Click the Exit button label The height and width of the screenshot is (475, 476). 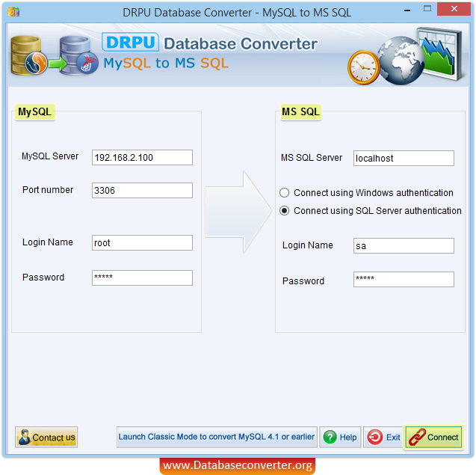pyautogui.click(x=393, y=437)
